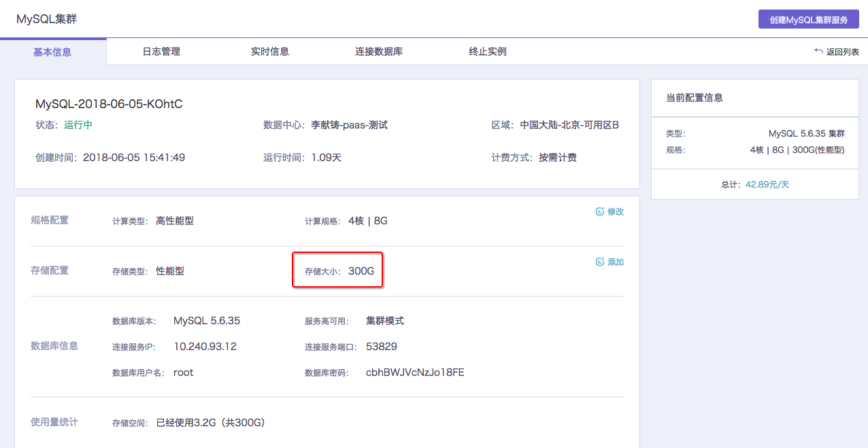Click 添加 in the 存储配置 row
This screenshot has width=868, height=448.
point(610,262)
